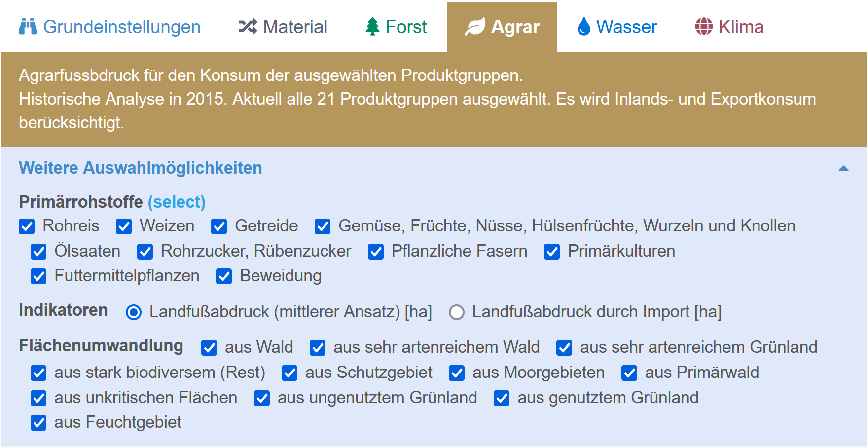Click the shuffle icon beside Material
Image resolution: width=868 pixels, height=448 pixels.
pyautogui.click(x=248, y=27)
